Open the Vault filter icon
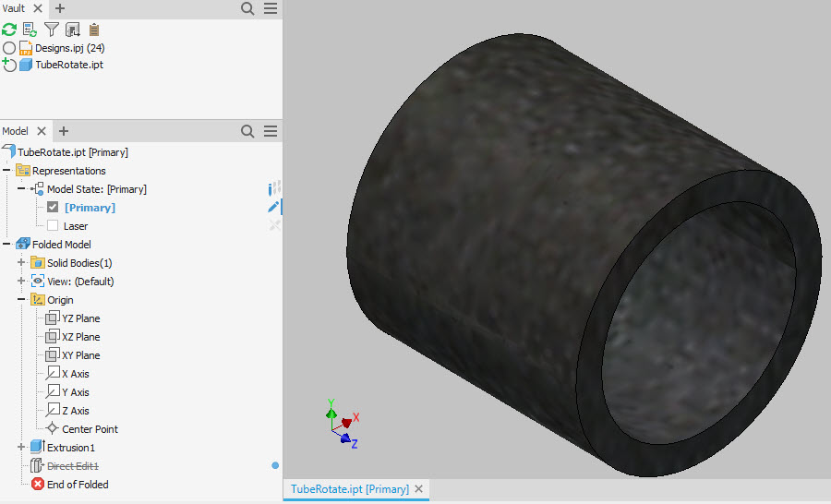 [x=52, y=30]
